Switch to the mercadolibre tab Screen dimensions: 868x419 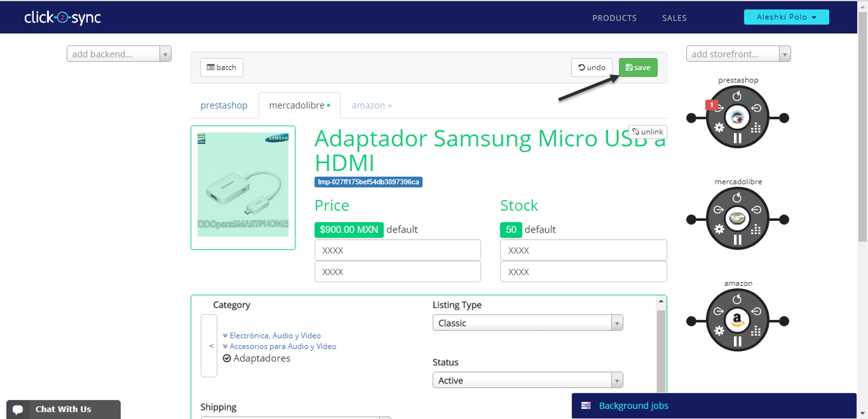click(299, 105)
